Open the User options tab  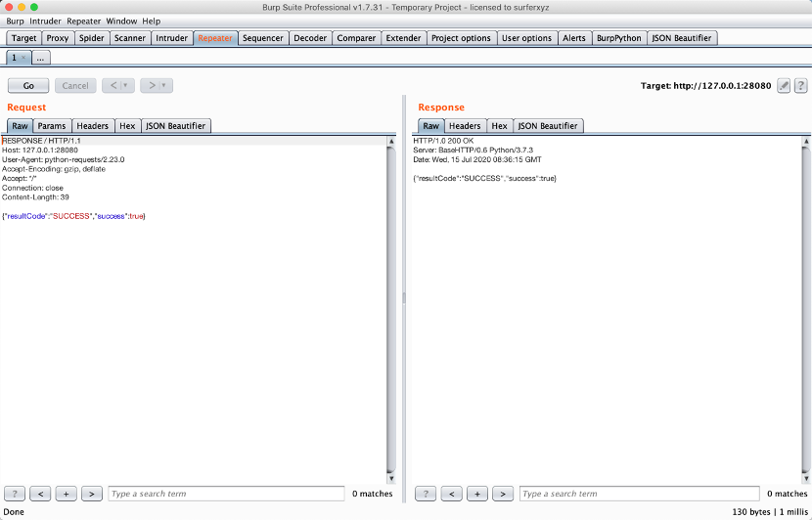point(526,38)
